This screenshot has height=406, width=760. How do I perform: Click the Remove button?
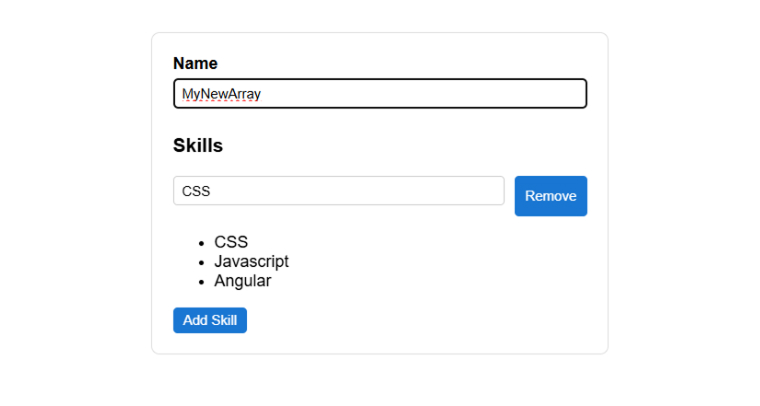[550, 196]
